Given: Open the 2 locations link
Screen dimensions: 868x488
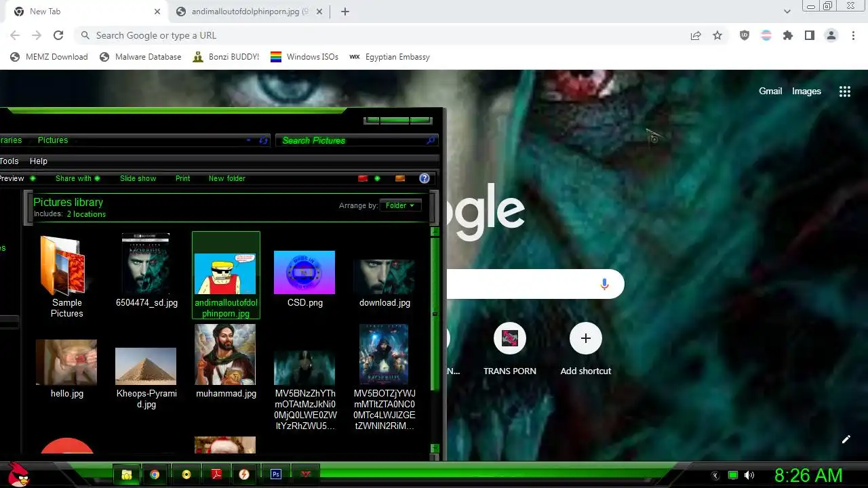Looking at the screenshot, I should coord(86,214).
